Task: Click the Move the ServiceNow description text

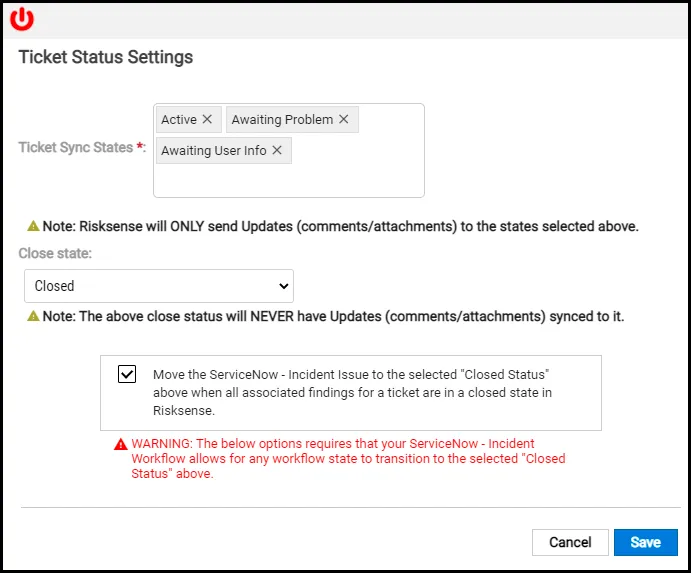Action: pyautogui.click(x=352, y=392)
